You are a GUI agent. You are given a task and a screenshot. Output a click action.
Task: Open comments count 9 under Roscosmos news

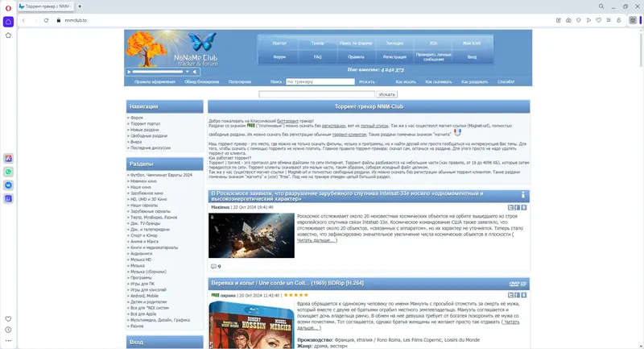click(216, 266)
